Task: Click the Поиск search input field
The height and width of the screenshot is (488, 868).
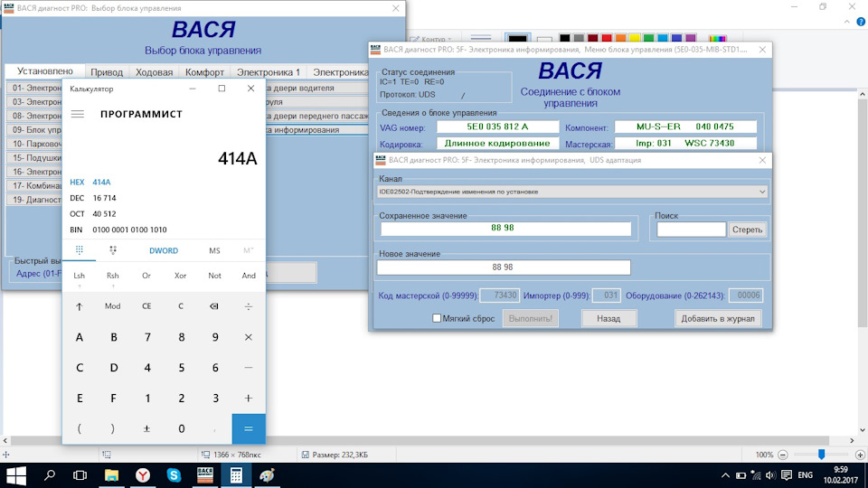Action: point(692,230)
